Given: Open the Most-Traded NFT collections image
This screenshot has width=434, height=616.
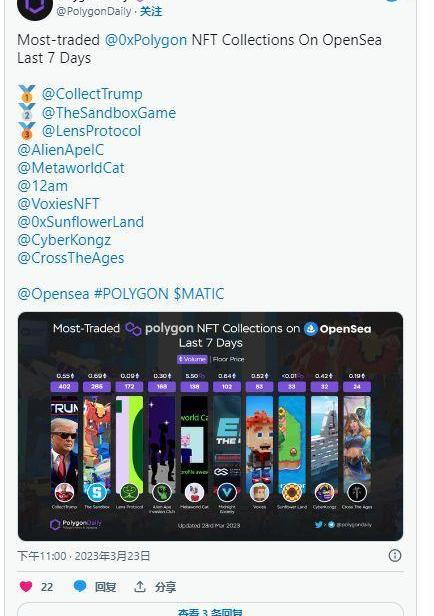Looking at the screenshot, I should click(211, 426).
